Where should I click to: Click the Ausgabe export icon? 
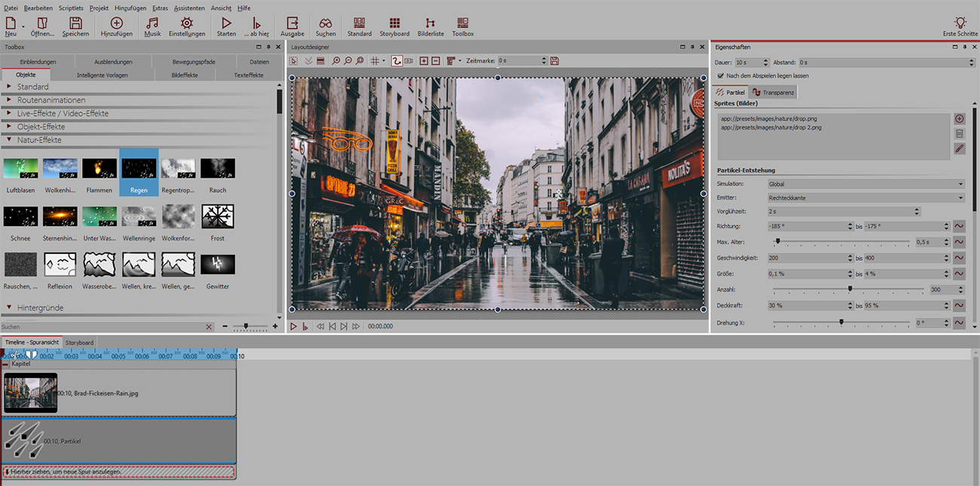click(x=292, y=24)
